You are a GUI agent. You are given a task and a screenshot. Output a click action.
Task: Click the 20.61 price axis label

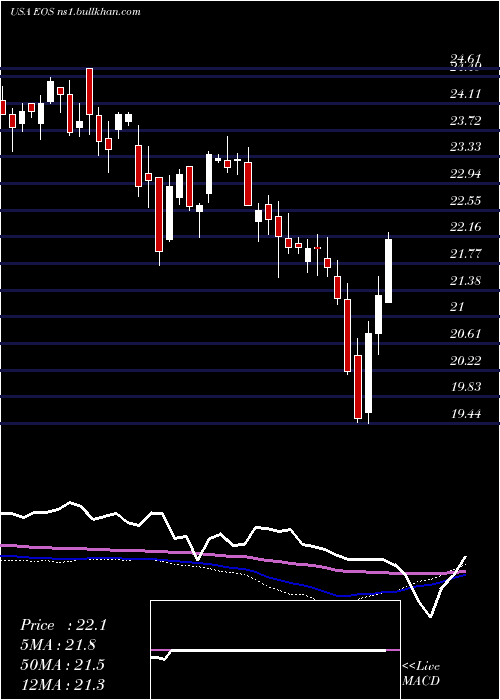[466, 333]
